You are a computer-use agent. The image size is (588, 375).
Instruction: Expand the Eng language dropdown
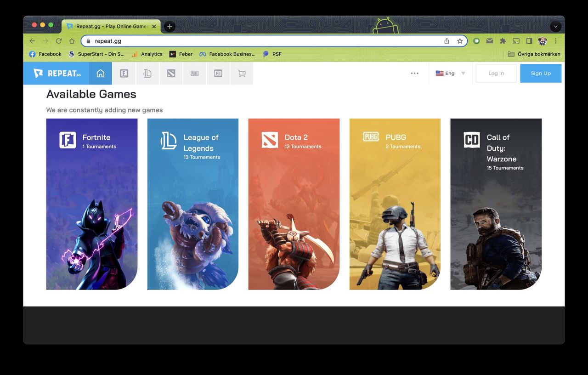point(450,74)
